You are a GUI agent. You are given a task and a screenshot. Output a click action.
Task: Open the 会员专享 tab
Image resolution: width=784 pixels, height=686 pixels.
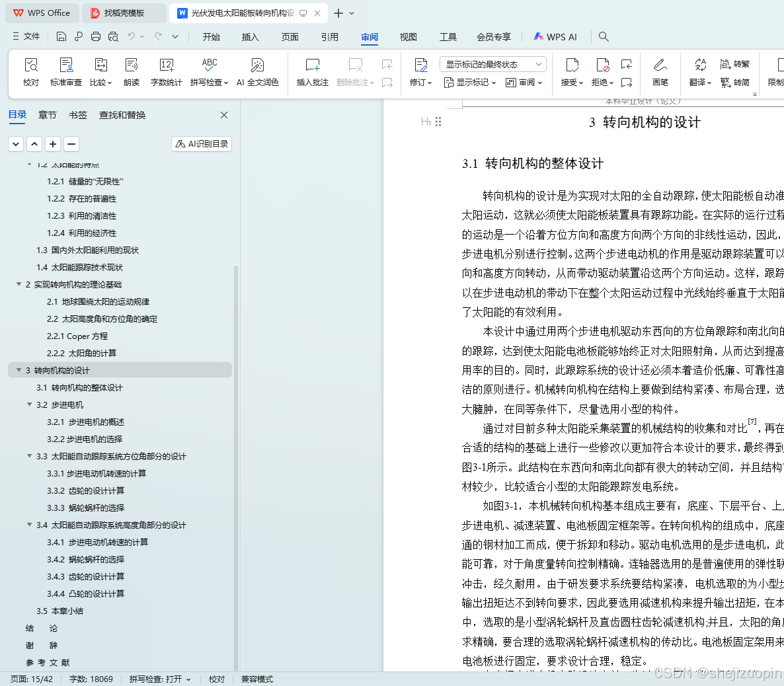click(x=494, y=36)
